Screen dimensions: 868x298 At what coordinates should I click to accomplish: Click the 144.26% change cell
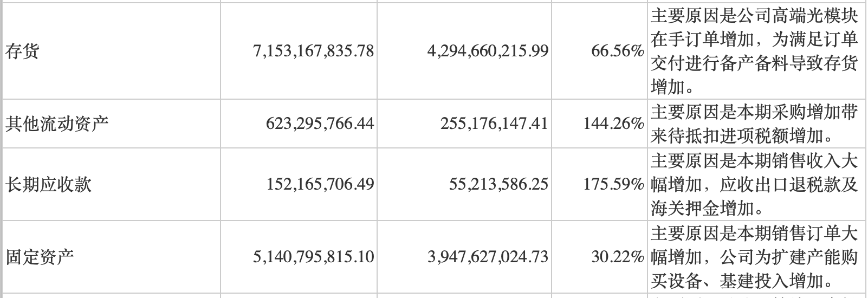coord(613,124)
